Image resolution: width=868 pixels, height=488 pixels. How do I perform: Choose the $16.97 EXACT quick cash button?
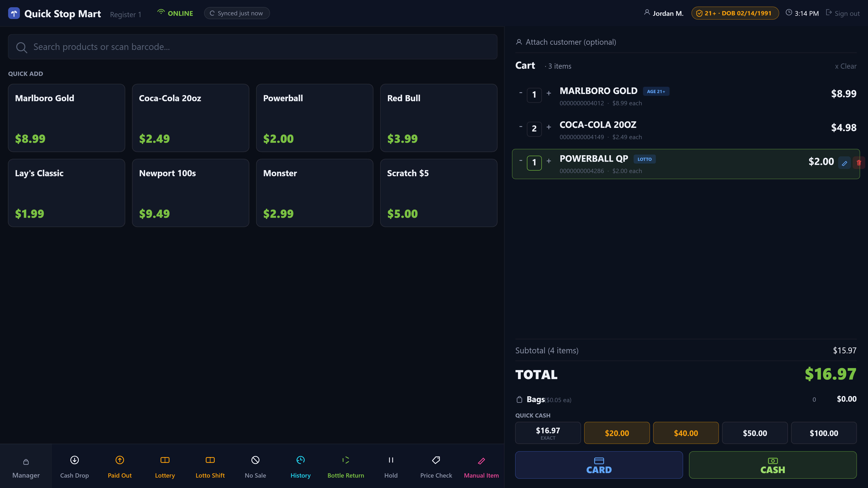pos(548,433)
